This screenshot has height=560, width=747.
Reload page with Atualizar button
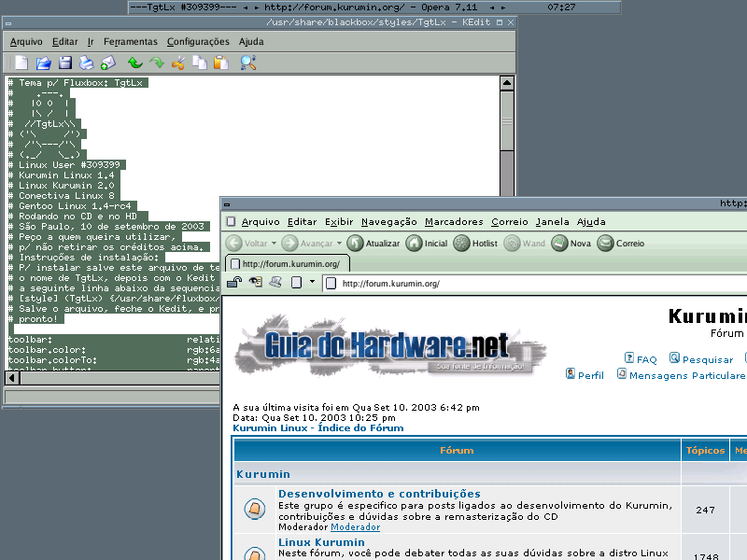(373, 244)
